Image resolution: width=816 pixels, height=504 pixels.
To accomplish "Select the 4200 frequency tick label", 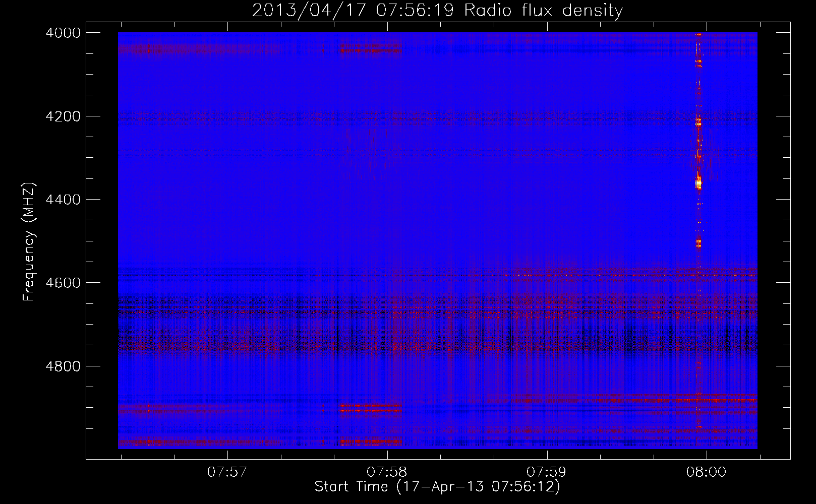I will point(63,116).
